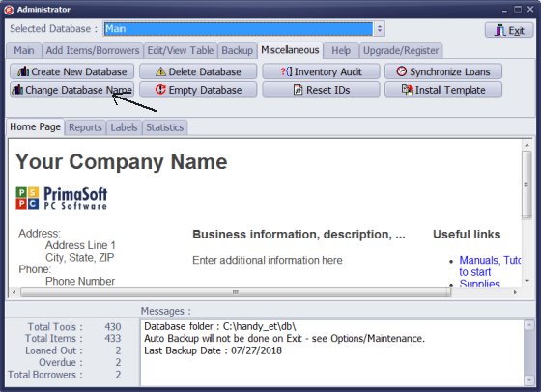Image resolution: width=541 pixels, height=392 pixels.
Task: Open the Supplies link
Action: pyautogui.click(x=479, y=284)
